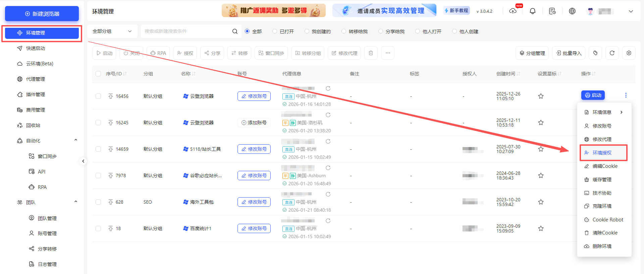Collapse the left sidebar arrow
The width and height of the screenshot is (644, 274).
click(x=83, y=161)
